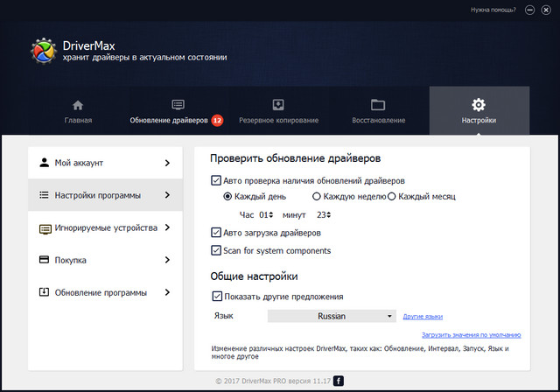The image size is (560, 392).
Task: Toggle Scan for system components checkbox
Action: pos(216,251)
